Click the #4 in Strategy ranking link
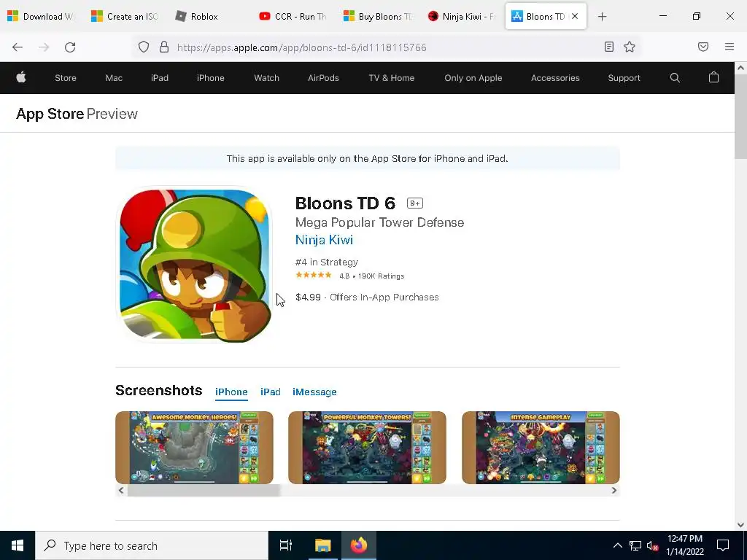The height and width of the screenshot is (560, 747). click(326, 262)
